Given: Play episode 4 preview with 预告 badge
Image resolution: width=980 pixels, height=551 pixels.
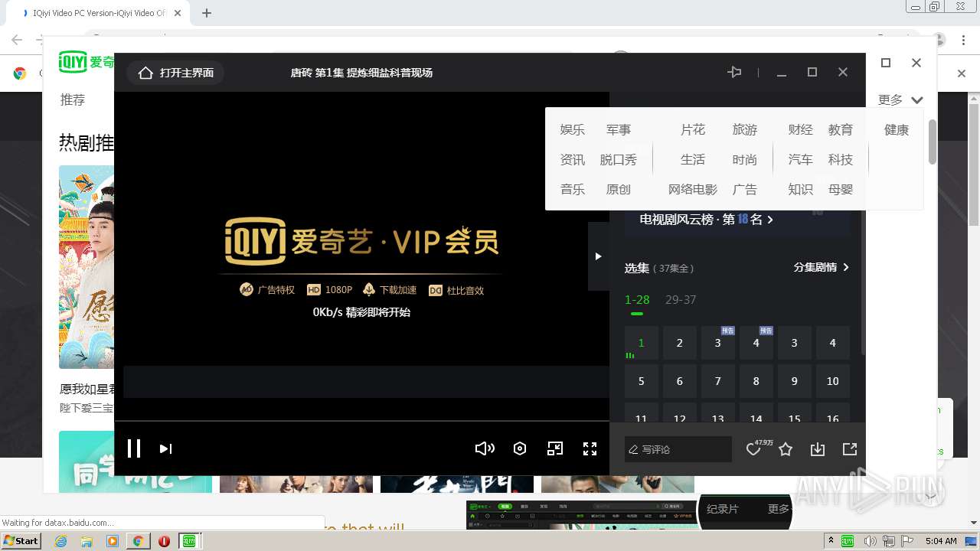Looking at the screenshot, I should coord(756,343).
